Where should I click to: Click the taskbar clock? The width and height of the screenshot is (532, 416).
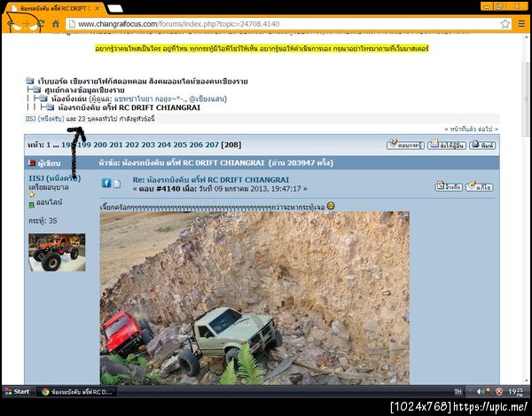point(515,392)
